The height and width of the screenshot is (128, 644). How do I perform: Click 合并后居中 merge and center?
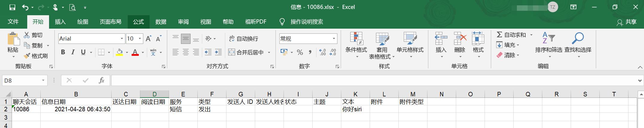click(x=246, y=53)
